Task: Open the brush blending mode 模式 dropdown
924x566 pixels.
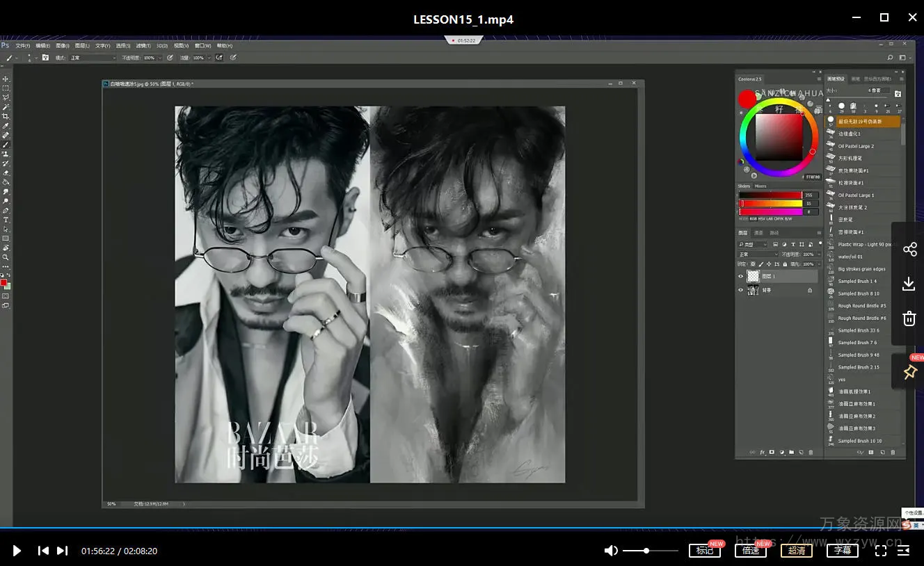Action: tap(93, 58)
